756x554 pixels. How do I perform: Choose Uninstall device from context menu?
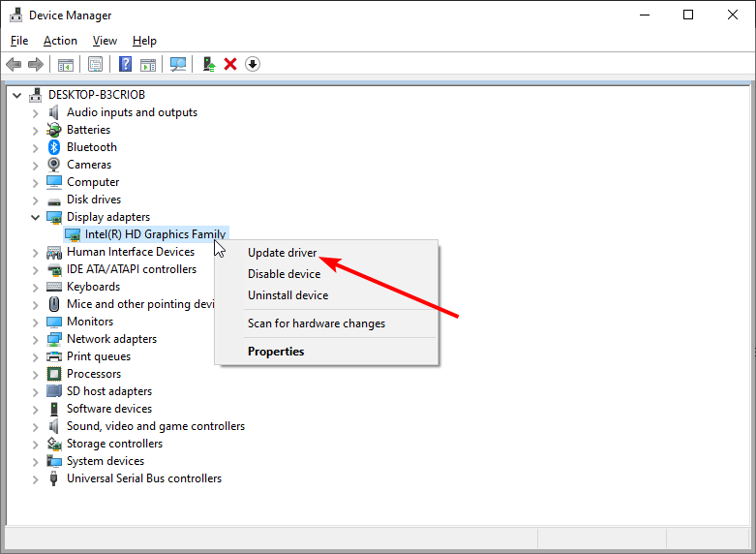coord(287,295)
